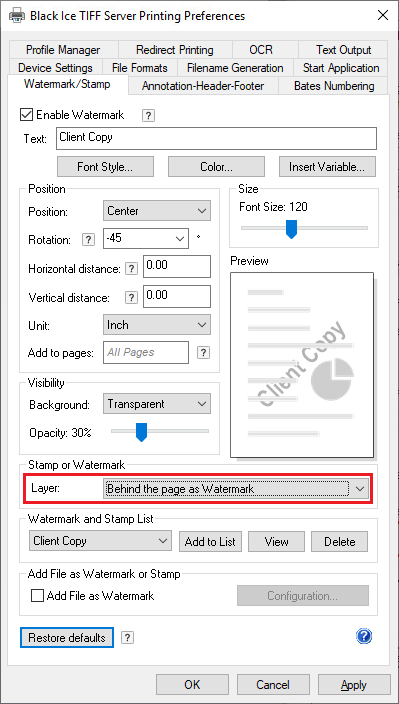Viewport: 399px width, 704px height.
Task: Open the Background dropdown showing Transparent
Action: point(157,404)
